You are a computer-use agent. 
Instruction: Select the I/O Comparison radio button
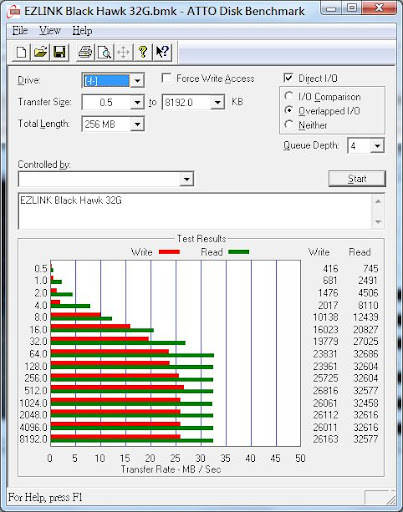coord(289,96)
